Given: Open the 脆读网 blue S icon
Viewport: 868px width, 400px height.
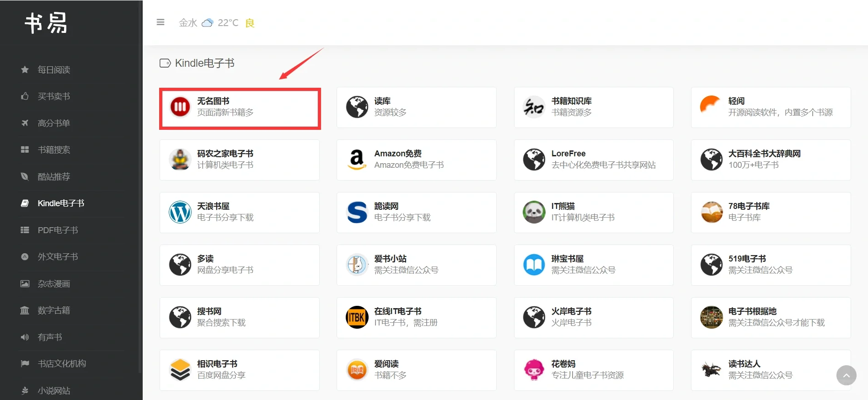Looking at the screenshot, I should click(x=357, y=212).
